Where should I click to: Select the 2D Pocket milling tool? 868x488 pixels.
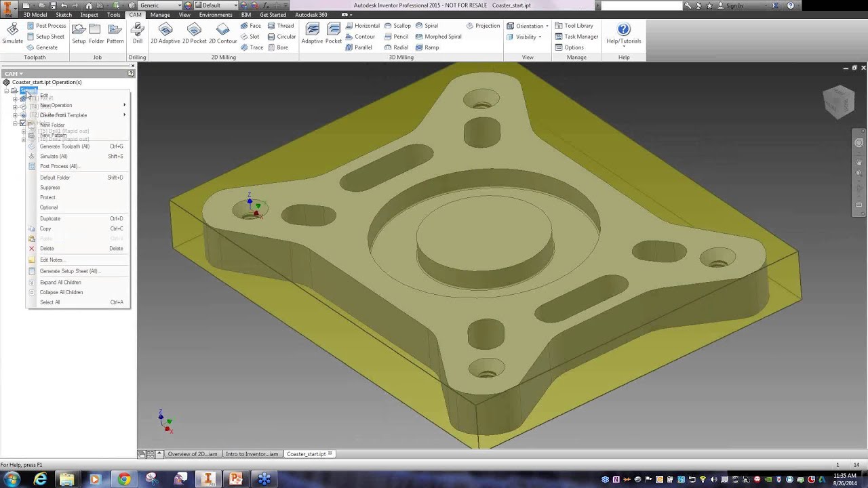point(194,34)
